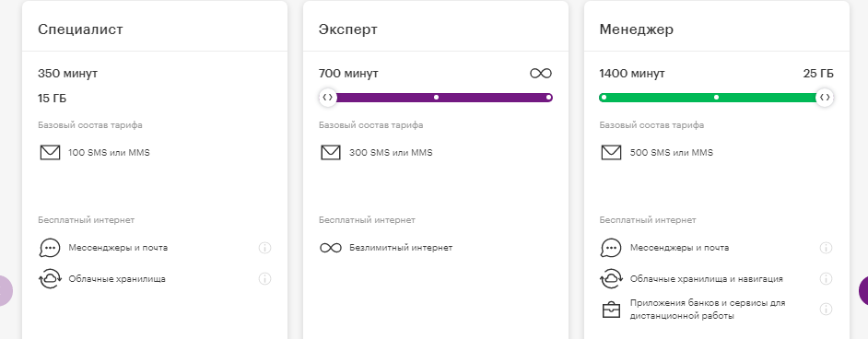
Task: Click the briefcase icon in Менеджер card
Action: (x=611, y=310)
